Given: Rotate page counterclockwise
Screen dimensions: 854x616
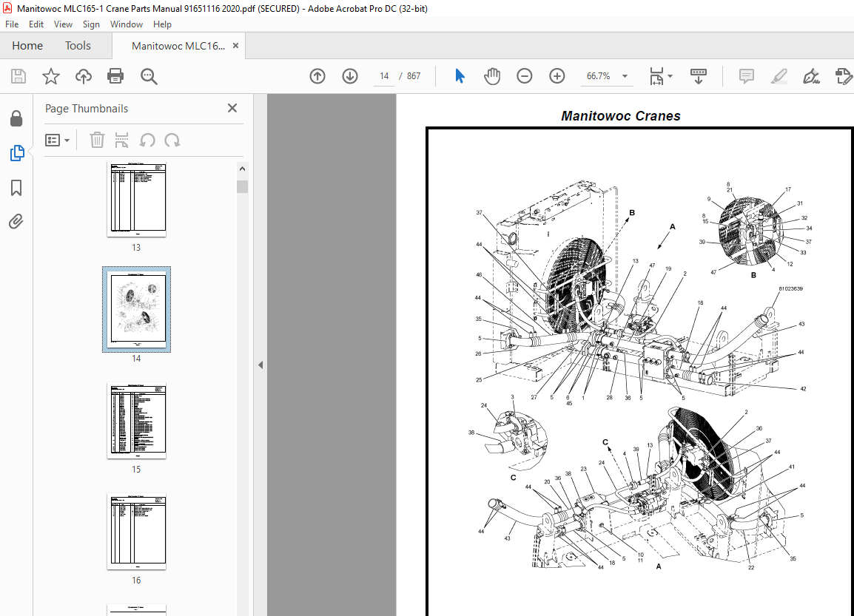Looking at the screenshot, I should [147, 140].
